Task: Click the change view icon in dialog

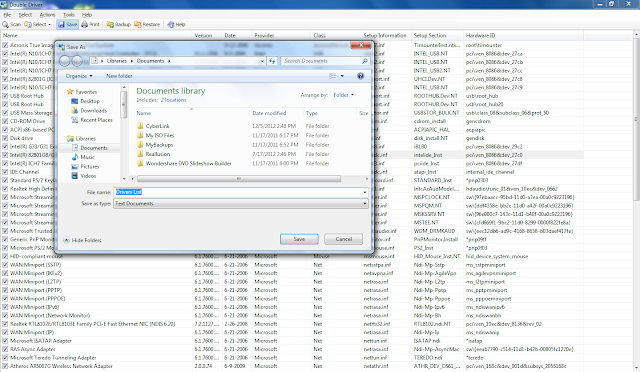Action: tap(333, 76)
